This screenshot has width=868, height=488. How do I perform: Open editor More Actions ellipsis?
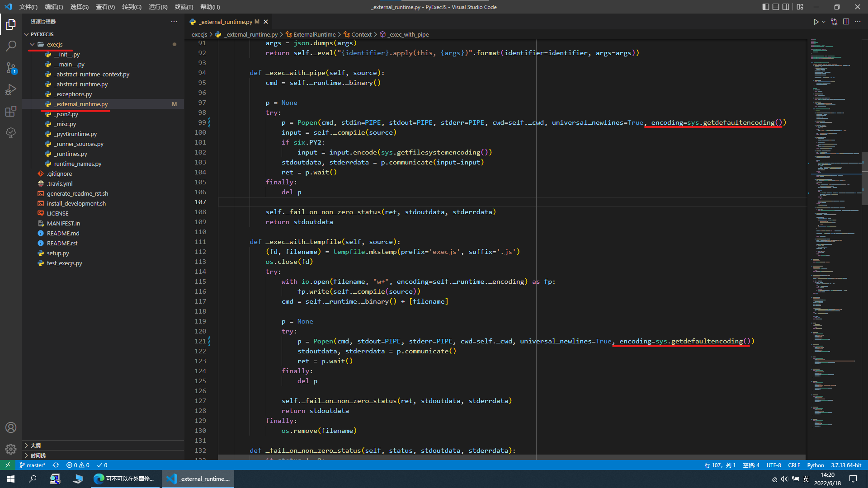(858, 22)
